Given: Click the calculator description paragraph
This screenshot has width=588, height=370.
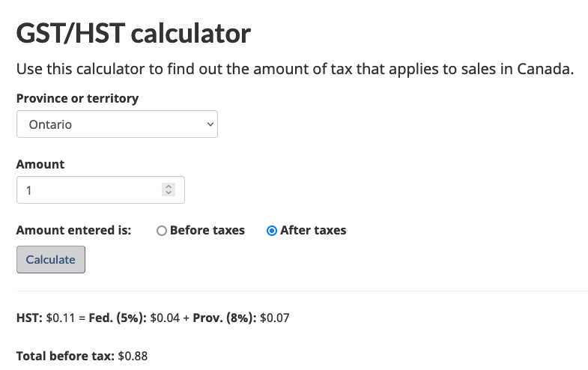Looking at the screenshot, I should coord(294,70).
